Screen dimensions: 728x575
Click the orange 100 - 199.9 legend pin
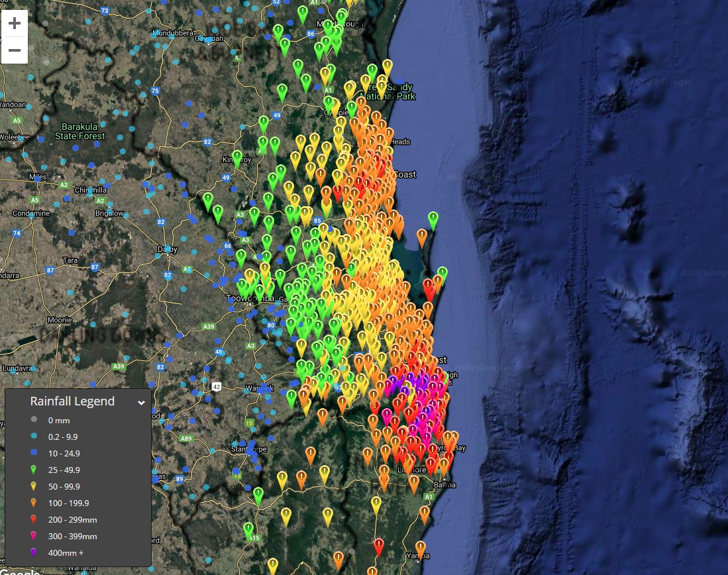pyautogui.click(x=33, y=503)
